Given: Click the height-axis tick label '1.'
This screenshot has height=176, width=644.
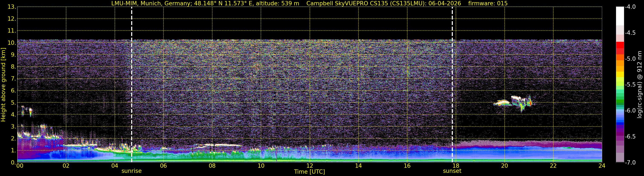Looking at the screenshot, I should 13,151.
